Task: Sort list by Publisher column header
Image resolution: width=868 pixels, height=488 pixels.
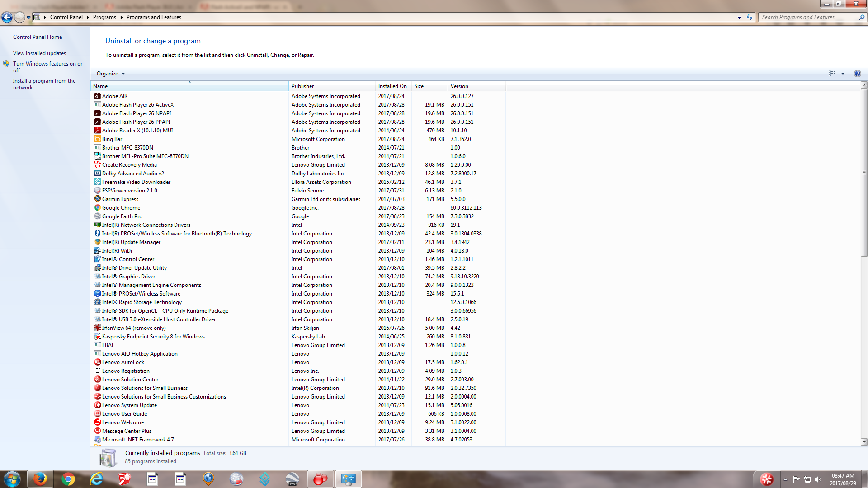Action: pos(302,86)
